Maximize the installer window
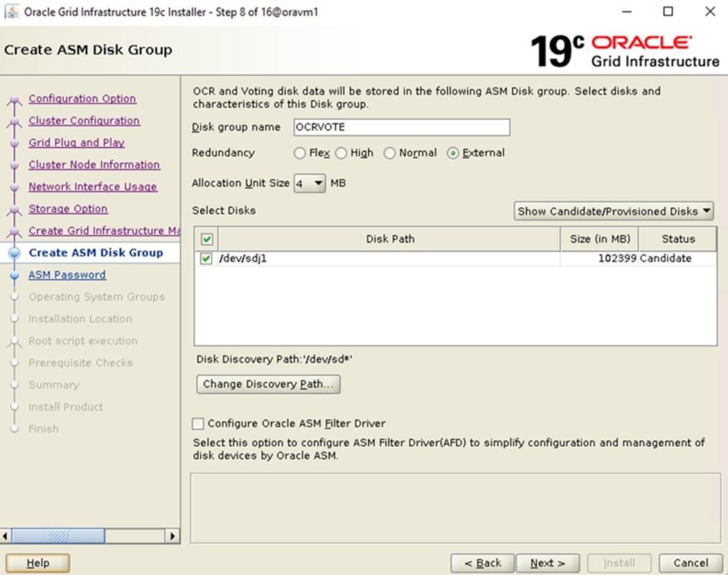 click(668, 11)
